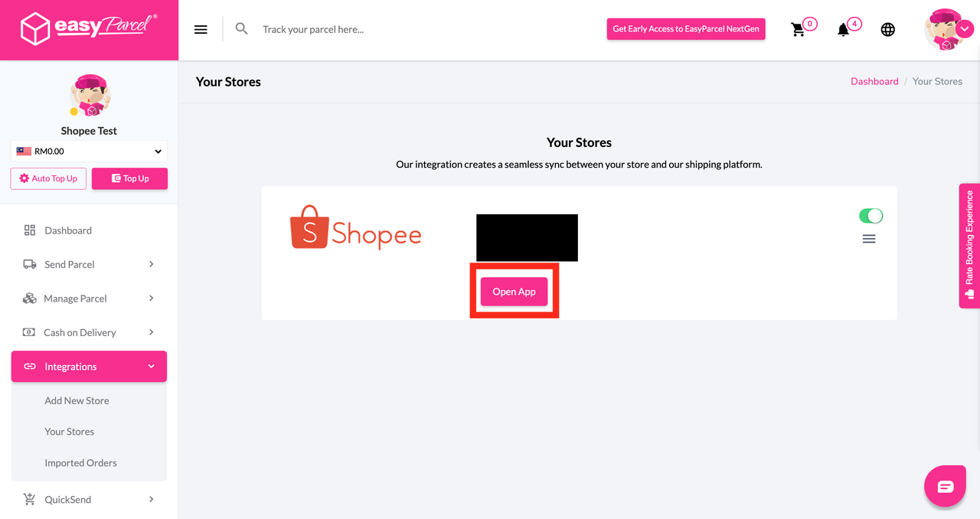Click the Send Parcel truck icon

[30, 264]
